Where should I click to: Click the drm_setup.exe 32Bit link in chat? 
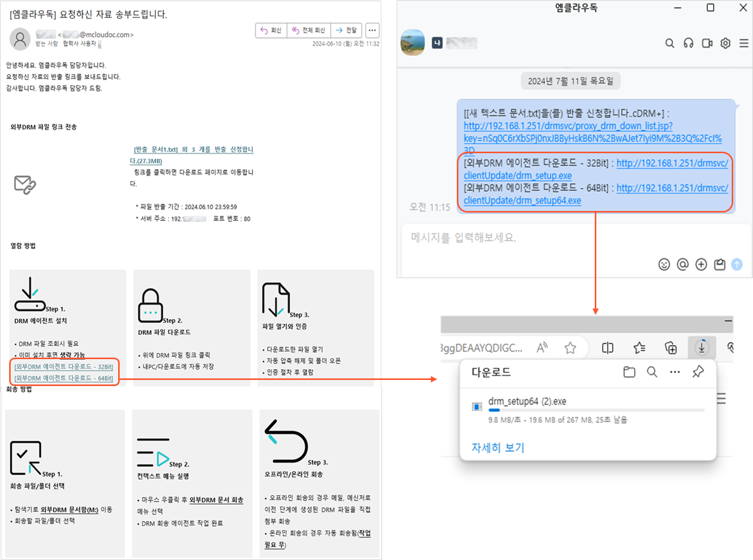click(x=596, y=169)
